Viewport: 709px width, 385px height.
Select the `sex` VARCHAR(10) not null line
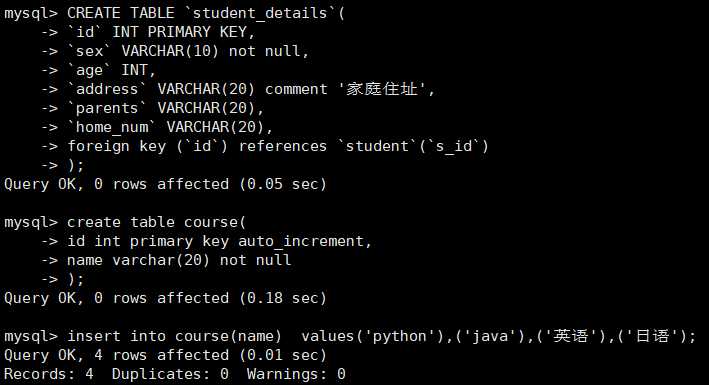pyautogui.click(x=188, y=51)
